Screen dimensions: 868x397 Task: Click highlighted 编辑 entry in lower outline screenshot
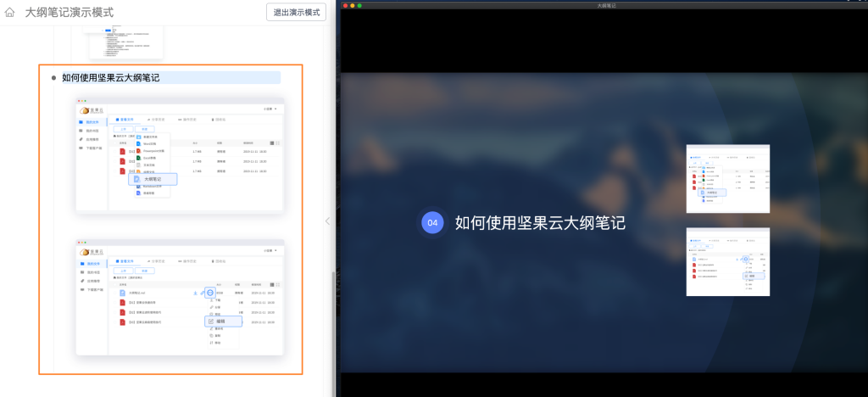point(223,322)
